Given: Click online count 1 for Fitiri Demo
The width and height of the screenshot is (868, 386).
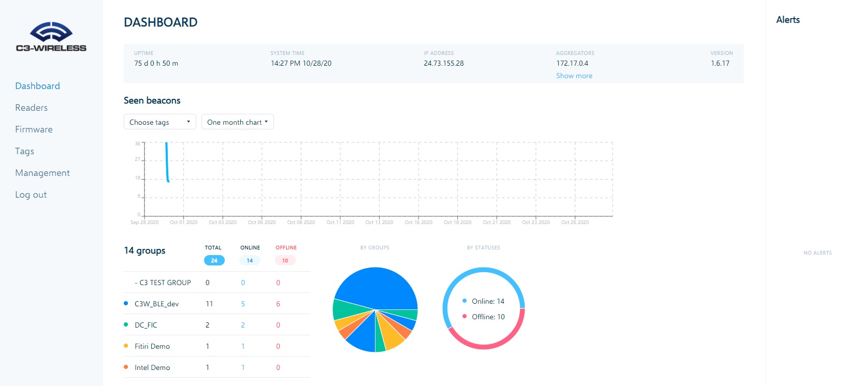Looking at the screenshot, I should click(243, 346).
